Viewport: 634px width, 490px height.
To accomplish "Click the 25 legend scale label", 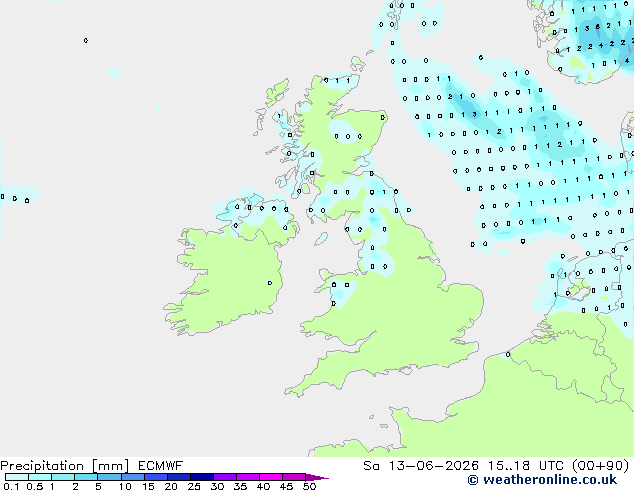I will point(194,486).
